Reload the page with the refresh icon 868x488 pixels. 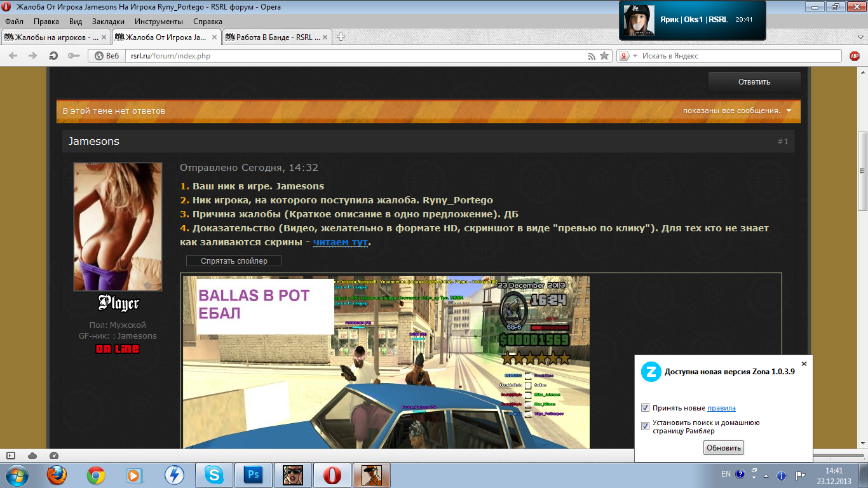coord(54,56)
